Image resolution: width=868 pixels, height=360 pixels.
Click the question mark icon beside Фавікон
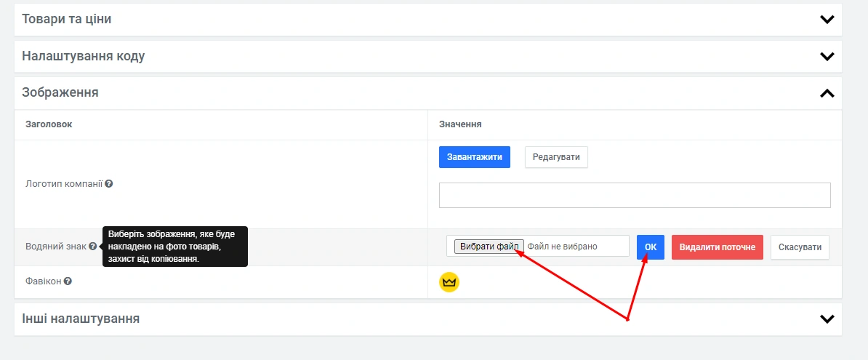click(68, 281)
